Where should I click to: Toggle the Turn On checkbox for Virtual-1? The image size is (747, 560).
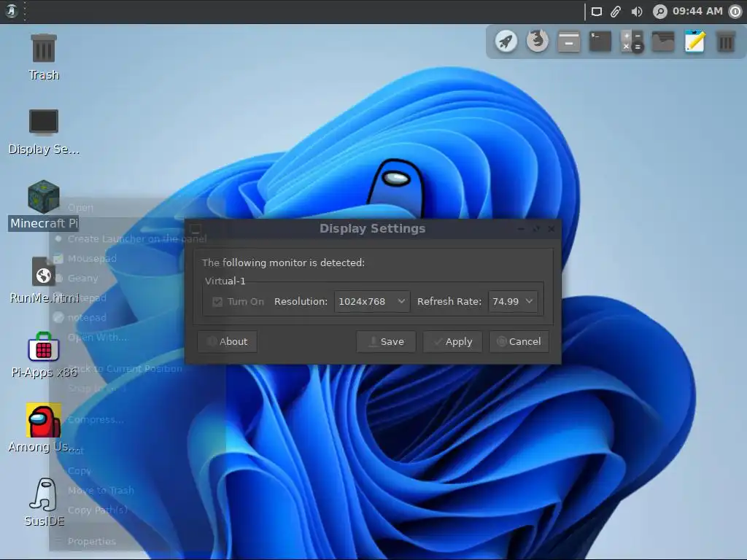[x=217, y=302]
